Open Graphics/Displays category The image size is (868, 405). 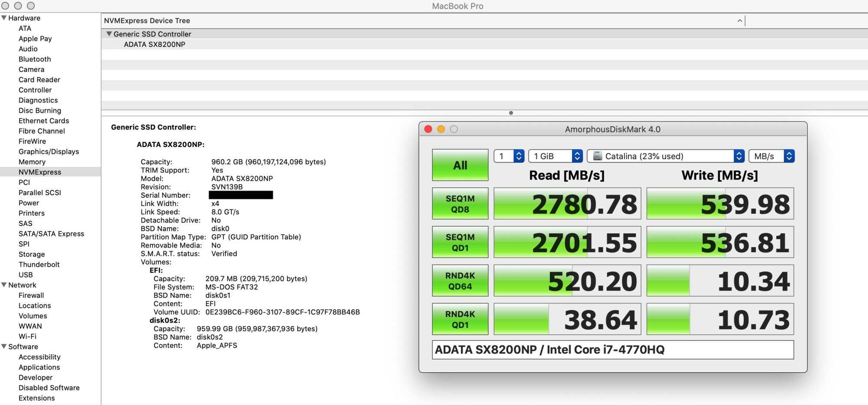[x=49, y=151]
